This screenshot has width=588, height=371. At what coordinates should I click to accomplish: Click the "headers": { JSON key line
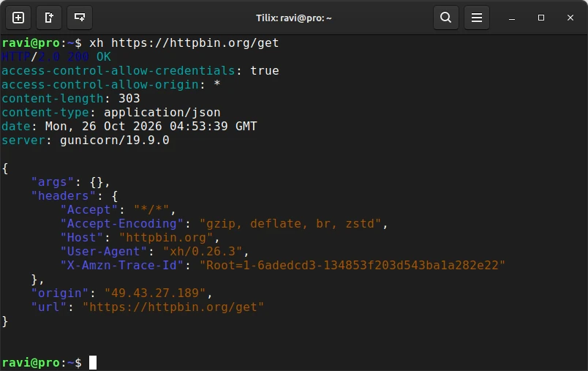click(75, 196)
